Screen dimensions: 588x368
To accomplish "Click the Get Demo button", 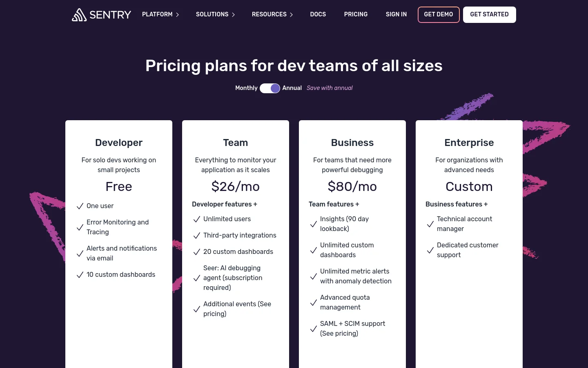I will 439,15.
